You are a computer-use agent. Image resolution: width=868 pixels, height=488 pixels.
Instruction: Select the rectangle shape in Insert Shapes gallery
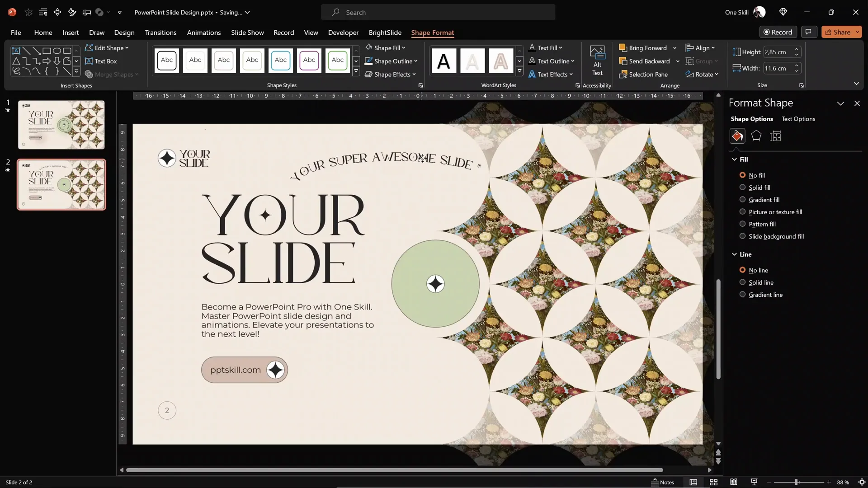tap(47, 51)
